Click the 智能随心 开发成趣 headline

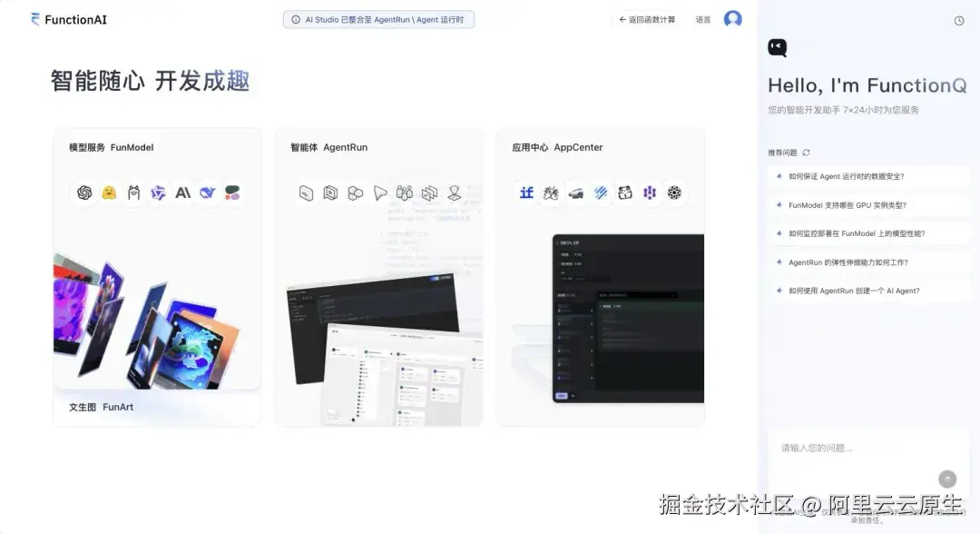click(150, 82)
